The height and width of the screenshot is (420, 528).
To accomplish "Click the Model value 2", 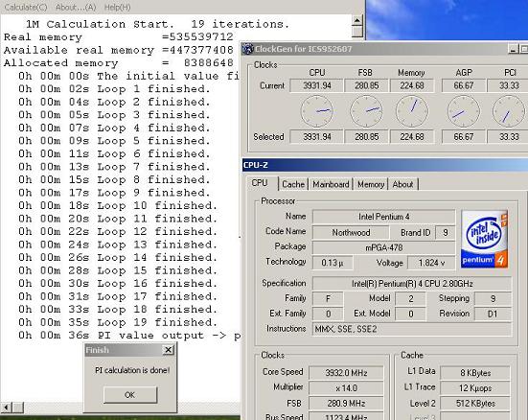I will tap(410, 298).
